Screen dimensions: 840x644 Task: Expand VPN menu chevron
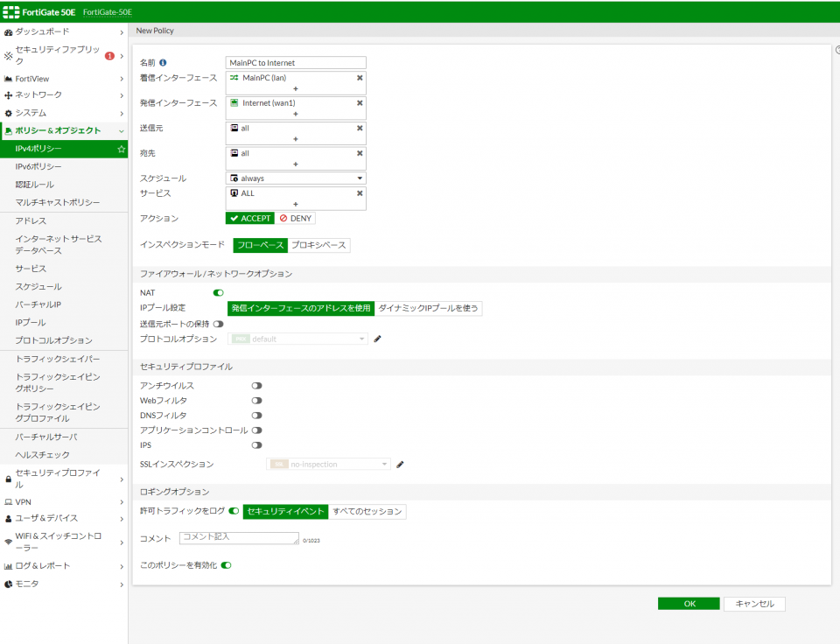[x=122, y=502]
